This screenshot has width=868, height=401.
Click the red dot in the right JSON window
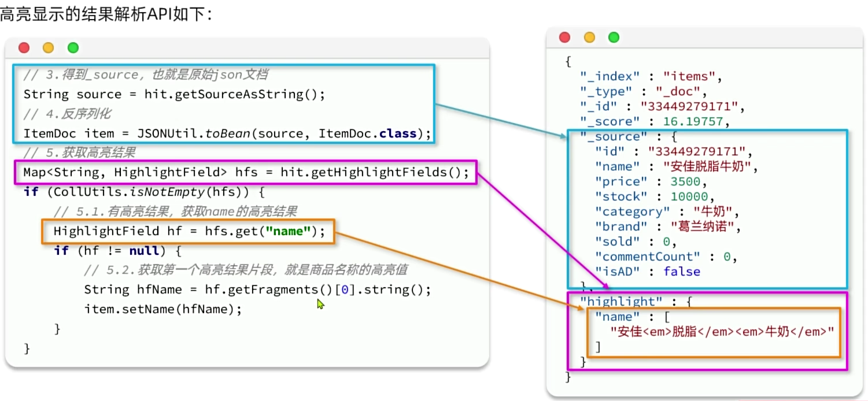point(565,38)
